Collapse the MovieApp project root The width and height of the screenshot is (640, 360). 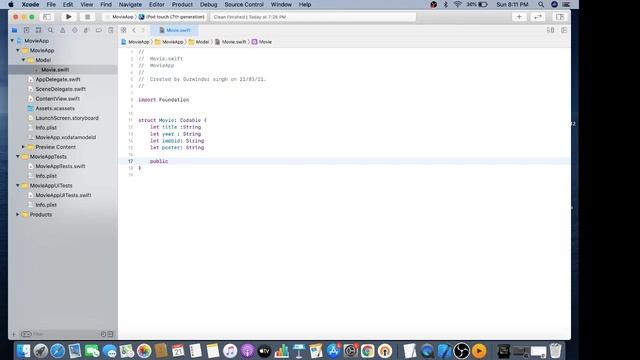coord(12,41)
